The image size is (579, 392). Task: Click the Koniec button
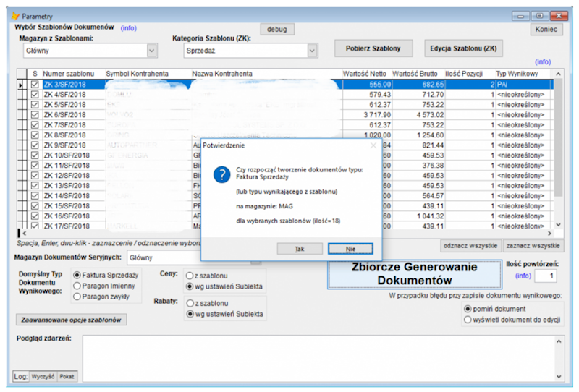[546, 29]
